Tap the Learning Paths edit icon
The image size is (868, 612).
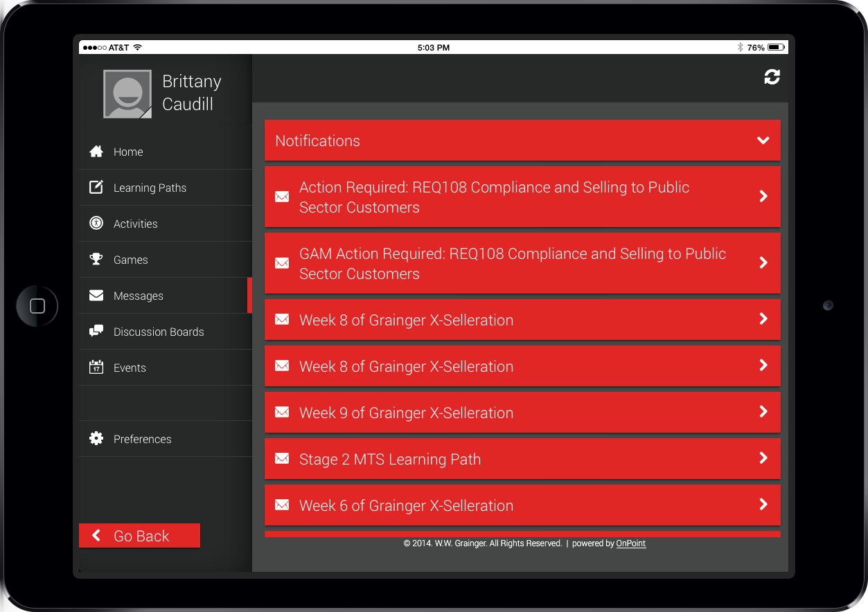coord(96,188)
